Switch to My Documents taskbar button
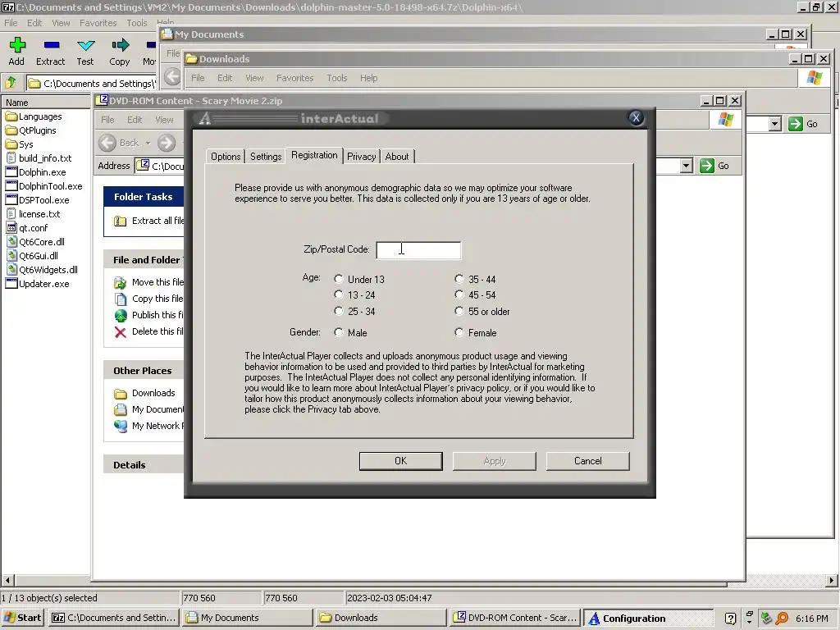Image resolution: width=840 pixels, height=630 pixels. click(247, 618)
